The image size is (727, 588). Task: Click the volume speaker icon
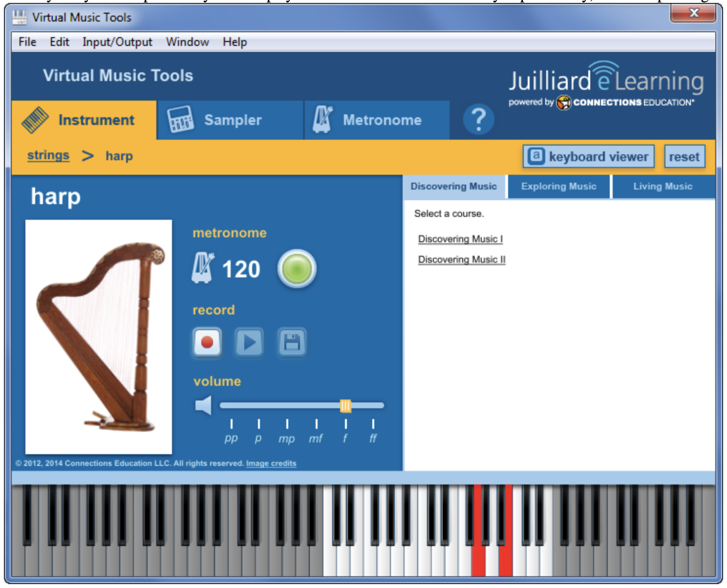(x=203, y=405)
